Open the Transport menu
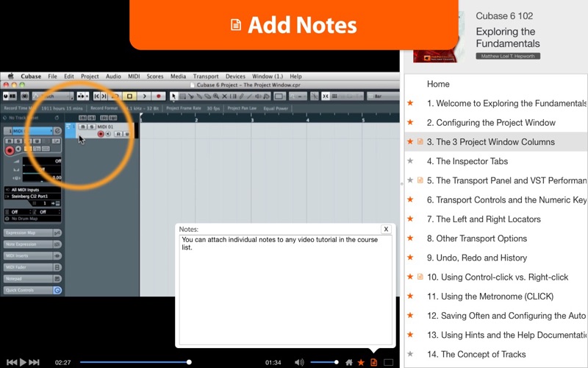 click(206, 77)
